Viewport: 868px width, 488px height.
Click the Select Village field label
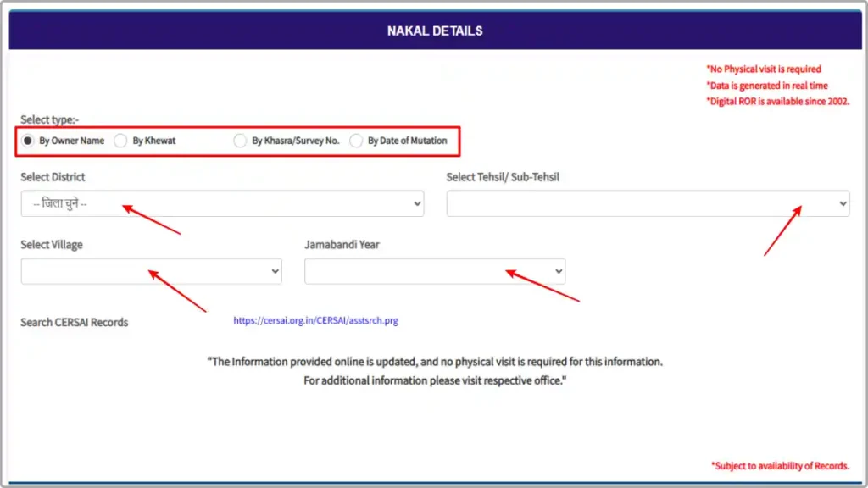(x=52, y=245)
